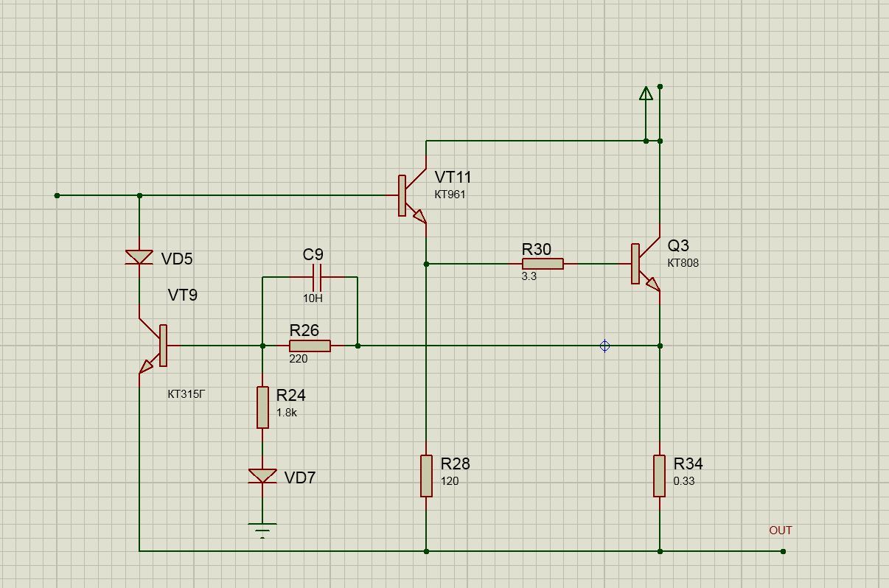Select the "VT11" reference label
The height and width of the screenshot is (588, 889).
453,177
